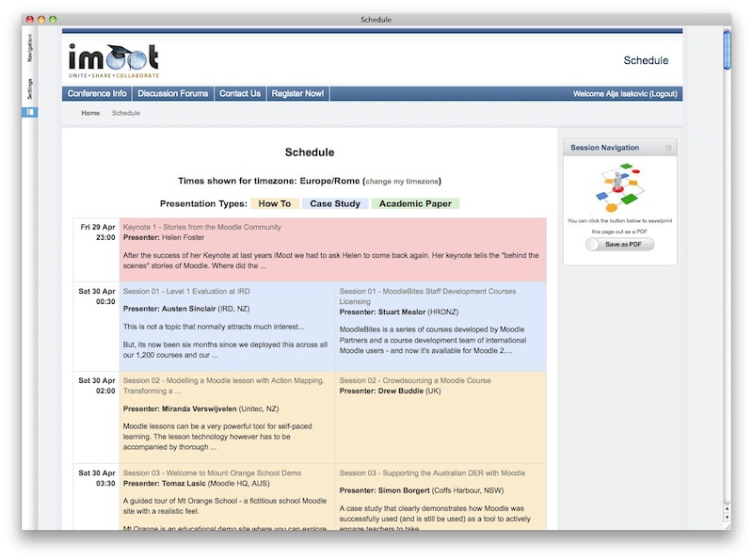Click the window title bar text Schedule
This screenshot has height=560, width=753.
(376, 20)
